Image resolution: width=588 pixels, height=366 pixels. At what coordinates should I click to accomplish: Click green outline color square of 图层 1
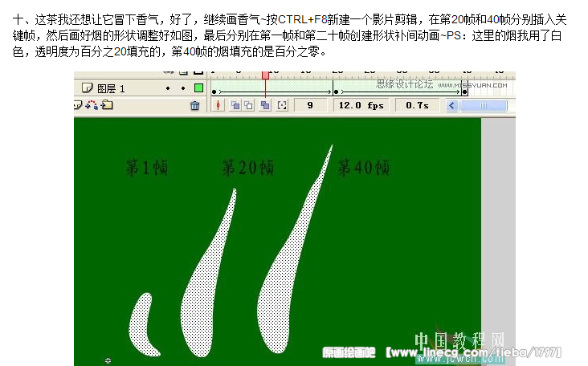198,88
